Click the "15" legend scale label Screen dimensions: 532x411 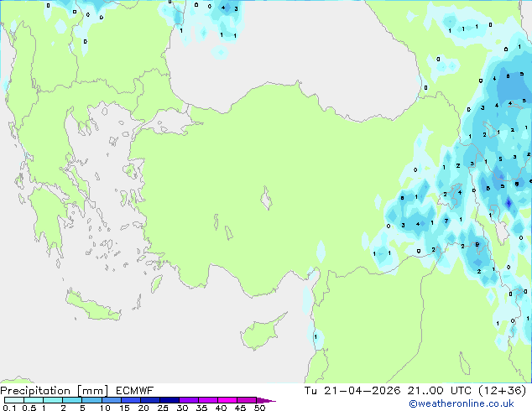tap(124, 408)
